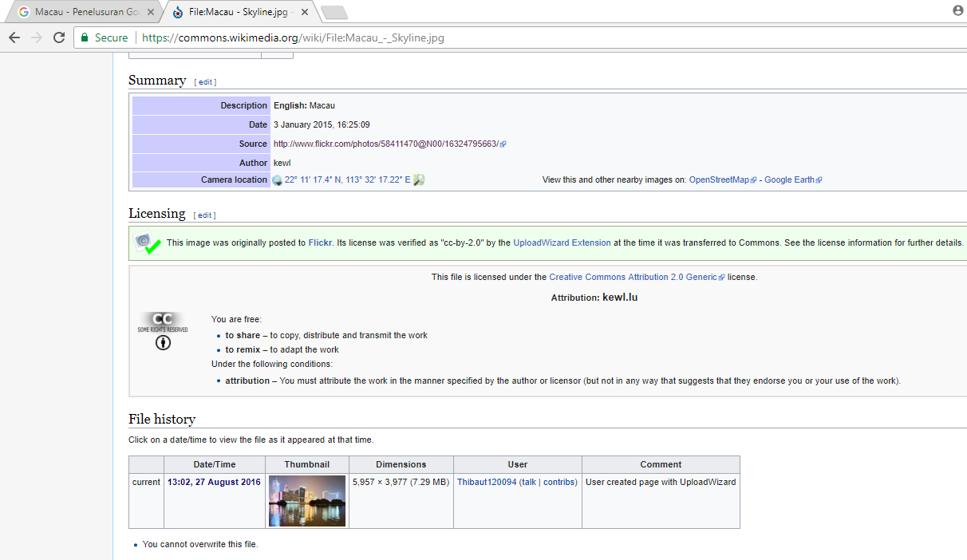Open the Flickr source photo link

(385, 144)
